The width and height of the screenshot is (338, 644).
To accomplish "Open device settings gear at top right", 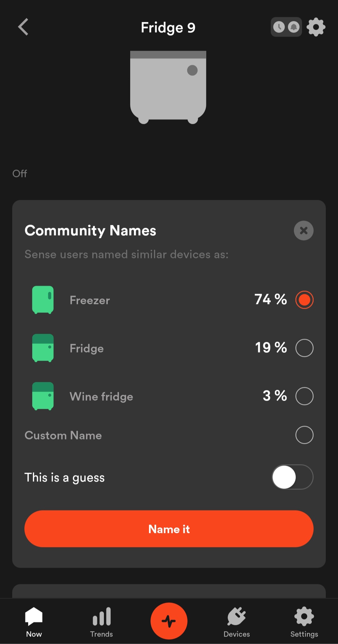I will [x=316, y=27].
